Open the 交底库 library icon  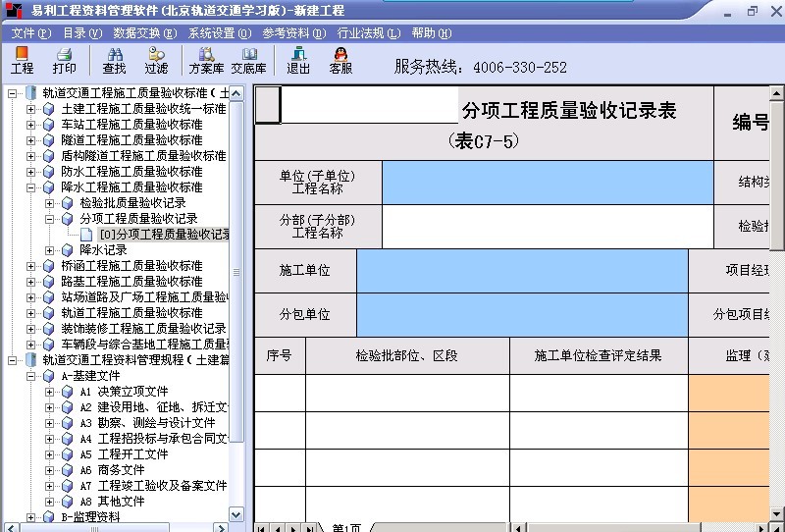point(248,60)
